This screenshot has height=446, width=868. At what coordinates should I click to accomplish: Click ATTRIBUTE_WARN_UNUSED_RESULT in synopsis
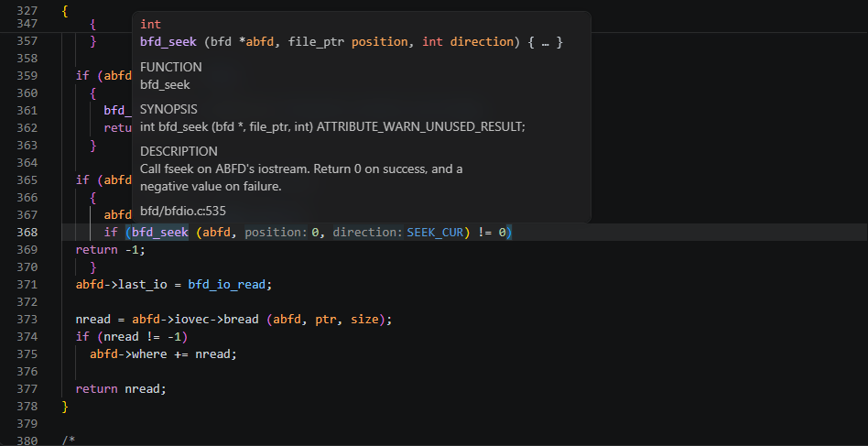pos(420,126)
